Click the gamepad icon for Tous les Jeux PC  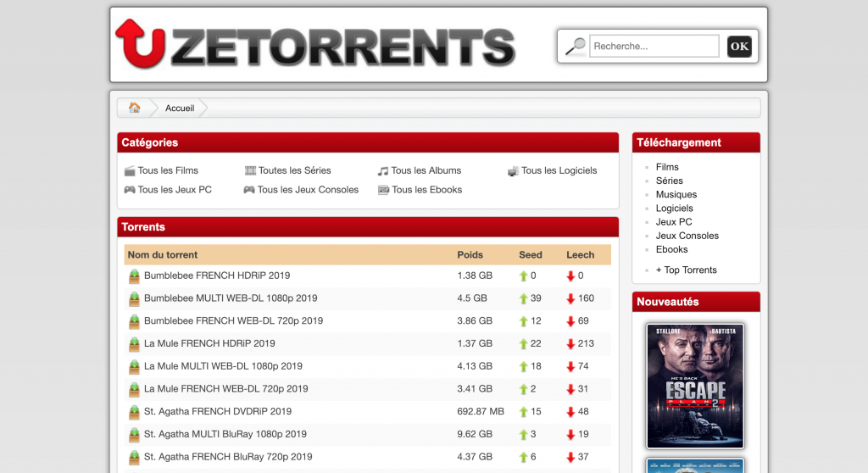pyautogui.click(x=130, y=189)
